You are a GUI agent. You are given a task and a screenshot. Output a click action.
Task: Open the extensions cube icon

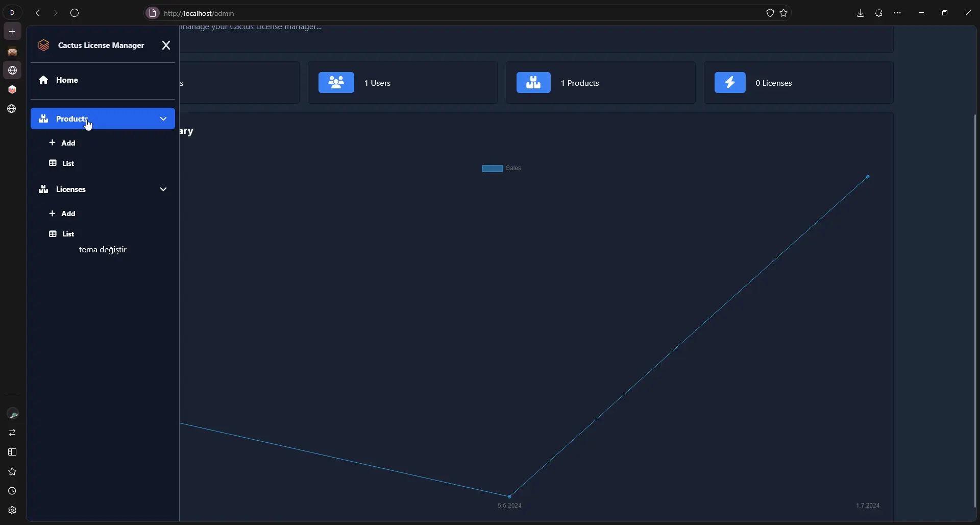(879, 13)
